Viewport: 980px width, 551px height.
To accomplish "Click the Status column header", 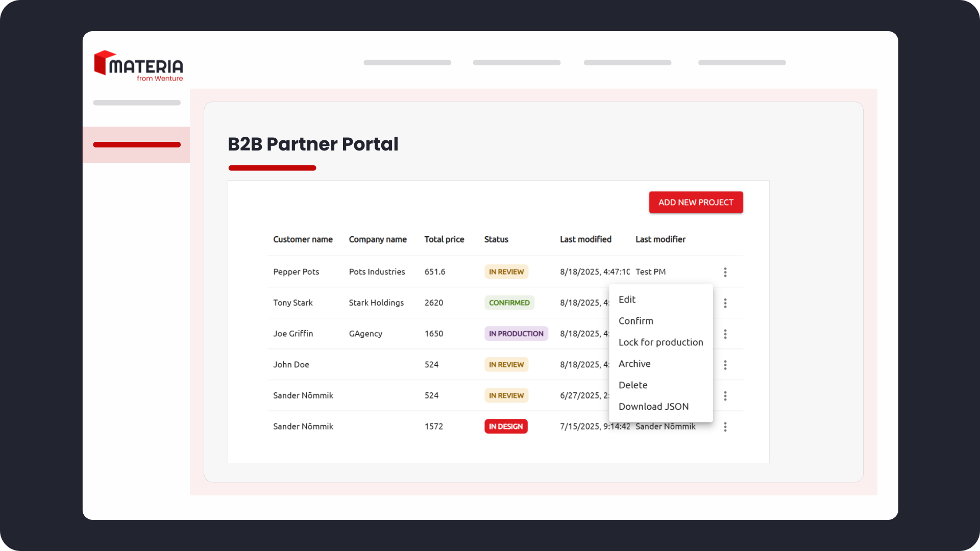I will click(496, 239).
